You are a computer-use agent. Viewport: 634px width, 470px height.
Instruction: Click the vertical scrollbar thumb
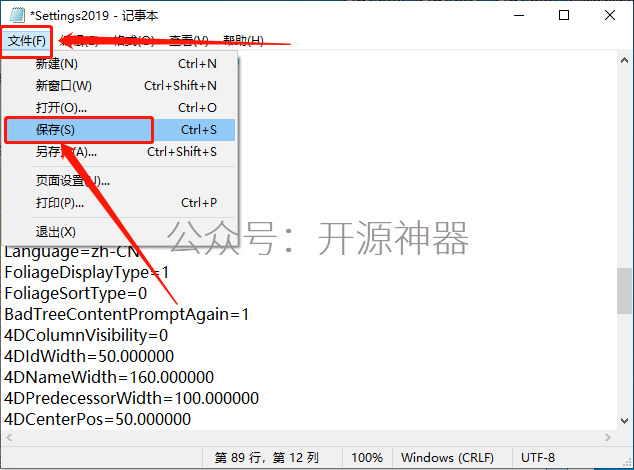[x=624, y=290]
